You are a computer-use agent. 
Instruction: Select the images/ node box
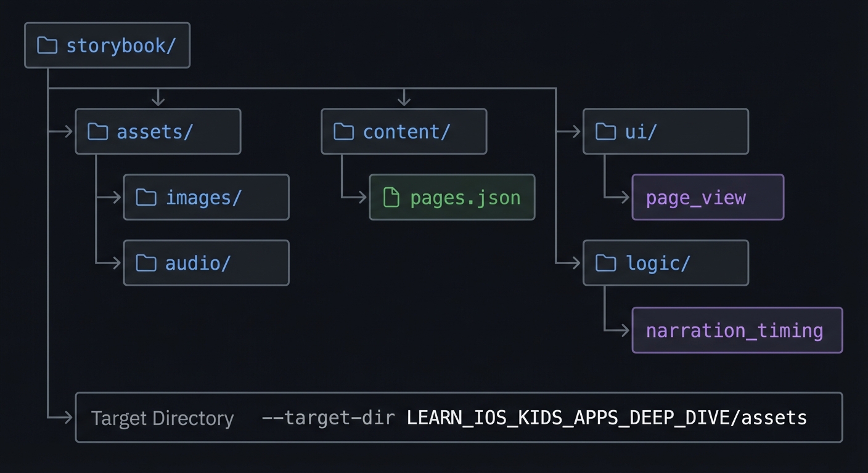tap(206, 197)
